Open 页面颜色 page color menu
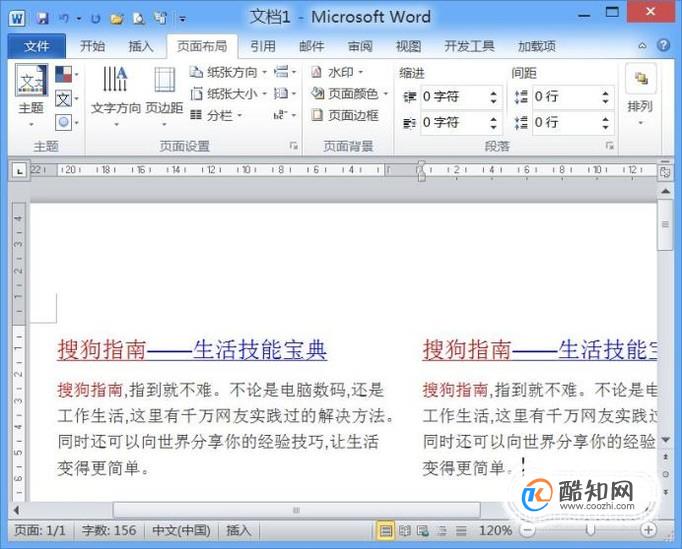Image resolution: width=682 pixels, height=549 pixels. (349, 94)
